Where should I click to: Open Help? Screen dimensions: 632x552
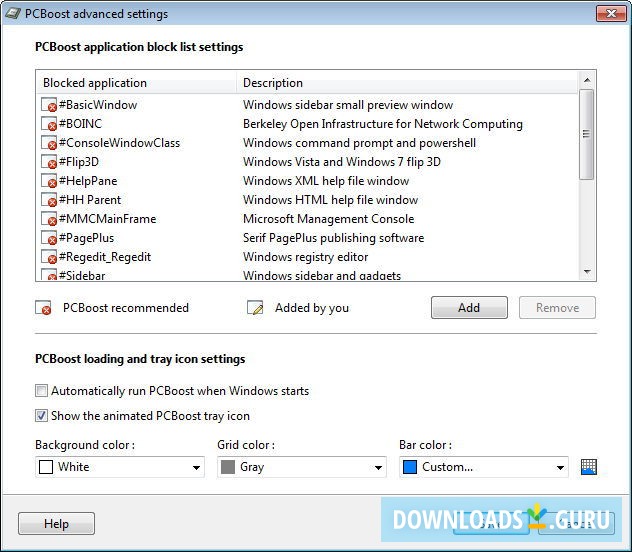click(x=56, y=523)
